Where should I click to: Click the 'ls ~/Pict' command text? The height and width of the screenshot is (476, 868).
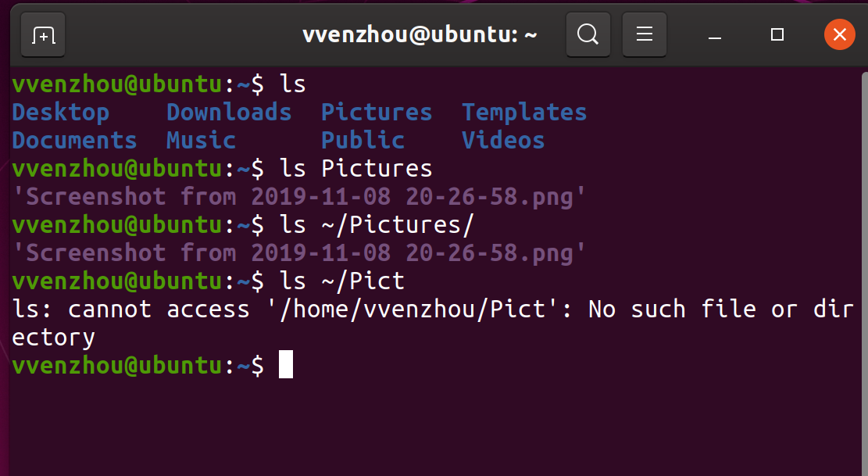tap(342, 281)
